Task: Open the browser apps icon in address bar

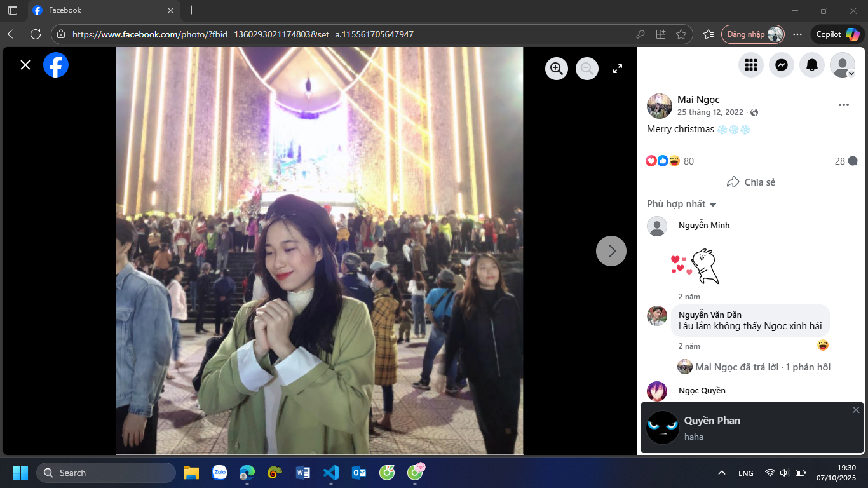Action: 661,34
